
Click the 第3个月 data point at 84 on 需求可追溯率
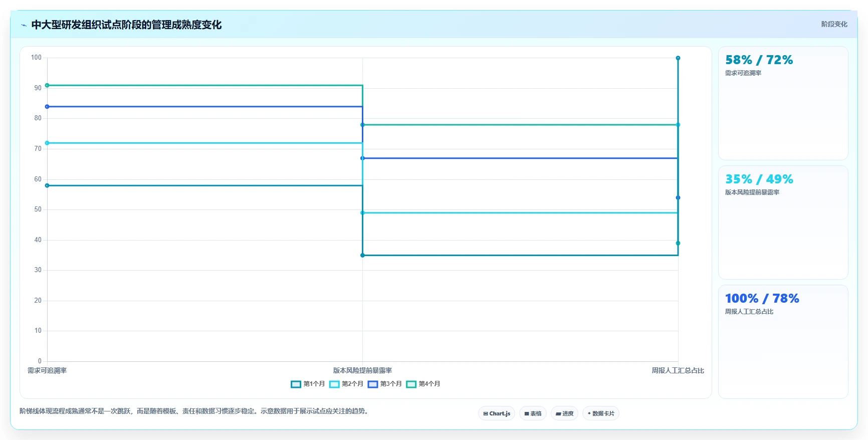47,107
